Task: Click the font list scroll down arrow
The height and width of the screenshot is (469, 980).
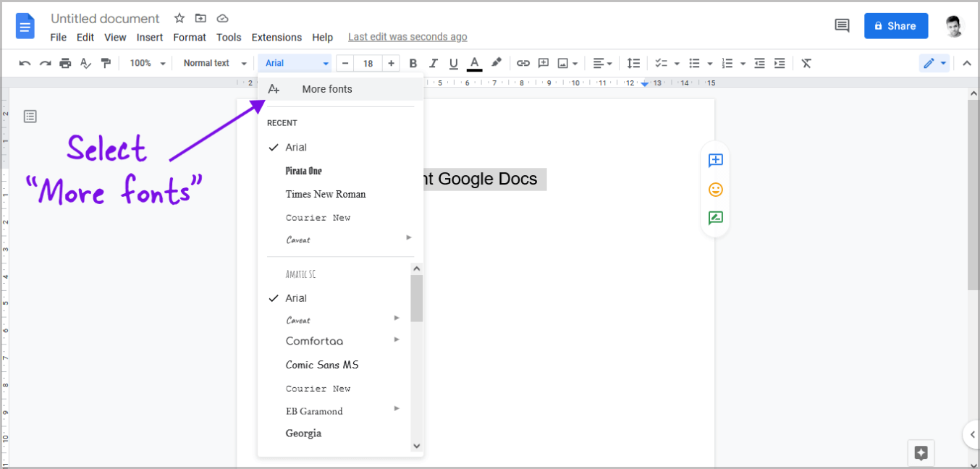Action: click(x=416, y=446)
